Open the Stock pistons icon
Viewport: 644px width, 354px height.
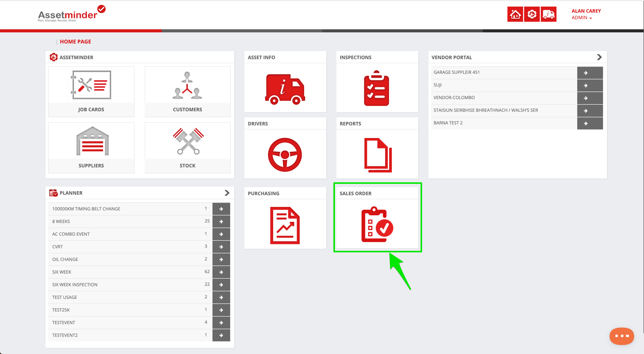[x=188, y=141]
